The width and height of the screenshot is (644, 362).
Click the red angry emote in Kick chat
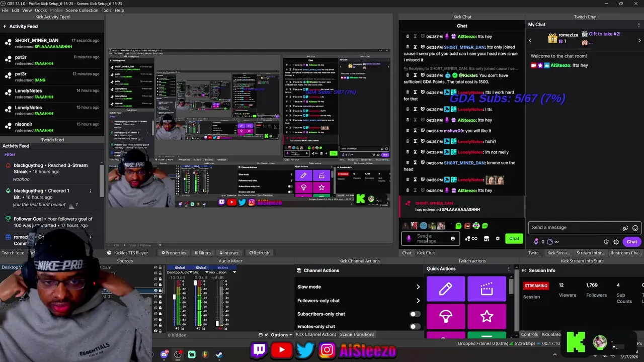[467, 226]
